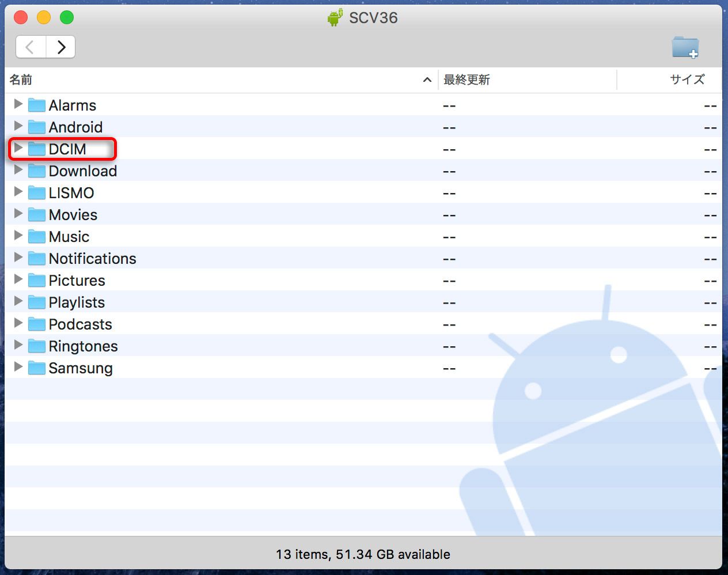Expand the Playlists folder triangle
Image resolution: width=728 pixels, height=575 pixels.
click(18, 301)
